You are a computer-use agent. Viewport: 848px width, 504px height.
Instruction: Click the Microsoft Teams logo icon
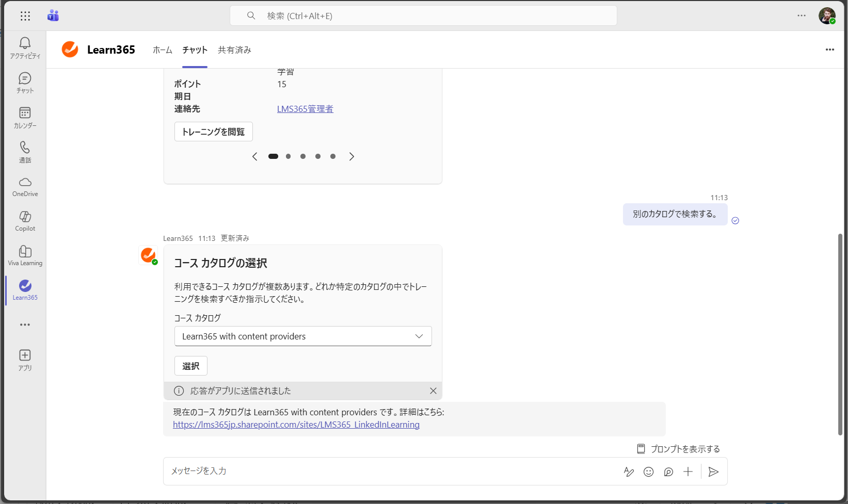coord(53,16)
